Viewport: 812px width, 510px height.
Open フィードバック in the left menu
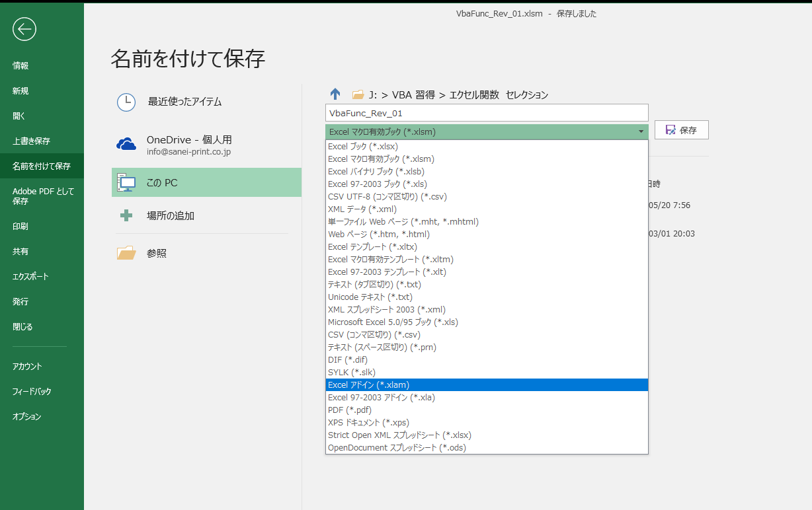pyautogui.click(x=42, y=391)
